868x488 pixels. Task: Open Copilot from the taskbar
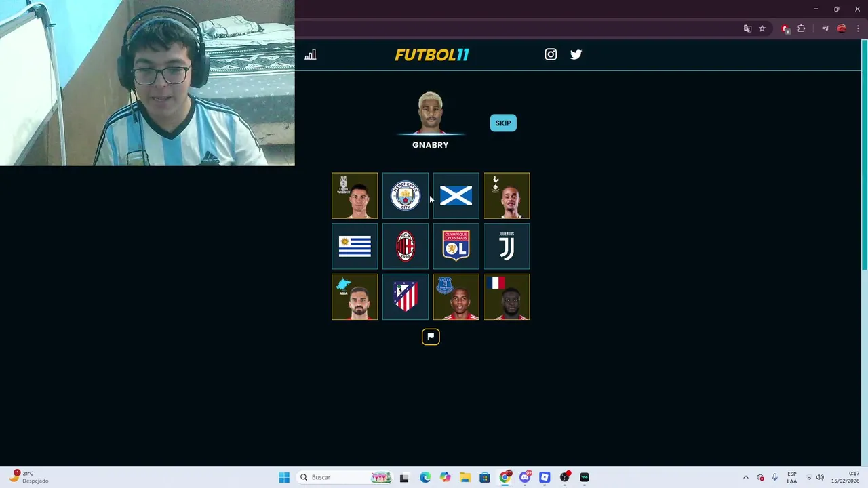click(445, 477)
